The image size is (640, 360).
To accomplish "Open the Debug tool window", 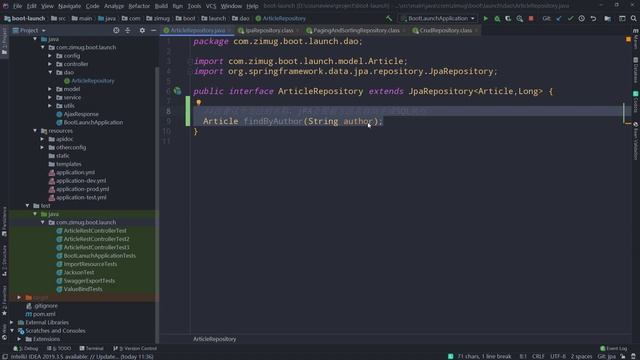I will [x=26, y=349].
